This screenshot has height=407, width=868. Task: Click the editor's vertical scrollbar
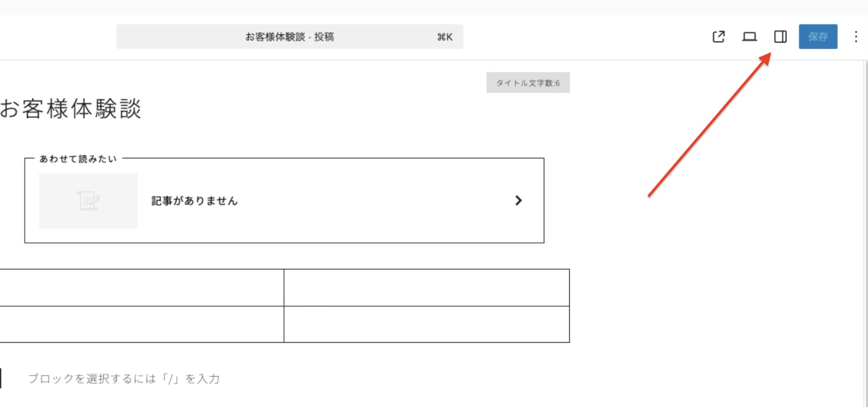[x=865, y=233]
